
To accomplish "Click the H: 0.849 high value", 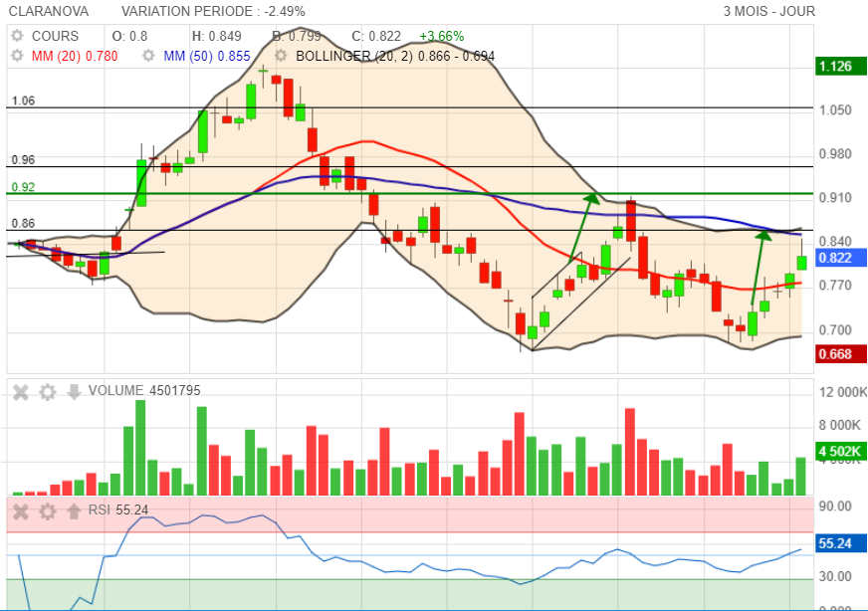I will pyautogui.click(x=216, y=36).
